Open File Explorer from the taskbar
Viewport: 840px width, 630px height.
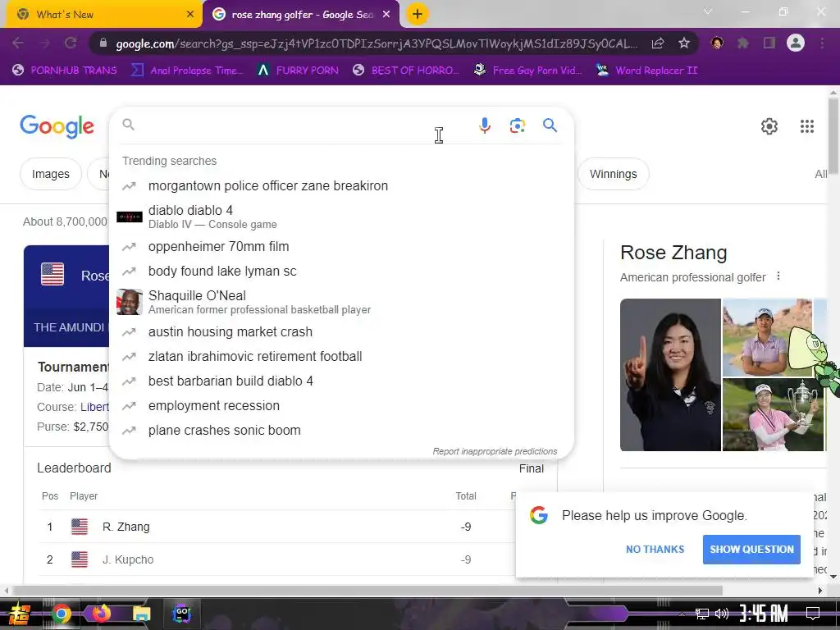click(x=142, y=614)
